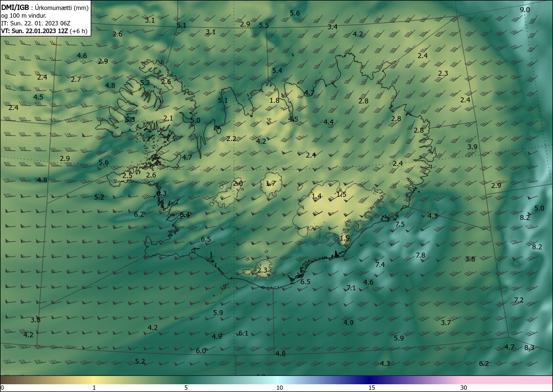This screenshot has width=553, height=392.
Task: Click the 3.9 precipitation value on the map
Action: [472, 147]
